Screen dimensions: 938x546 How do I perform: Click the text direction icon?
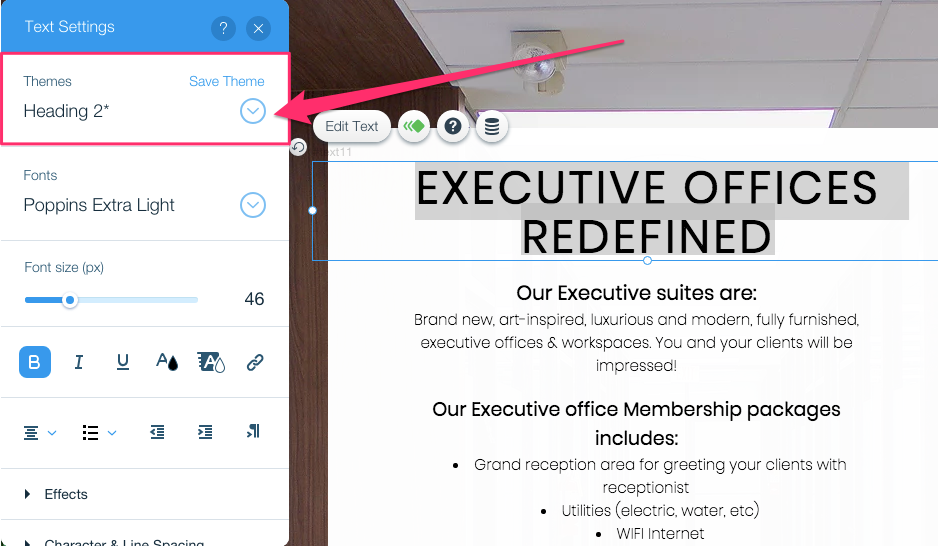coord(253,432)
